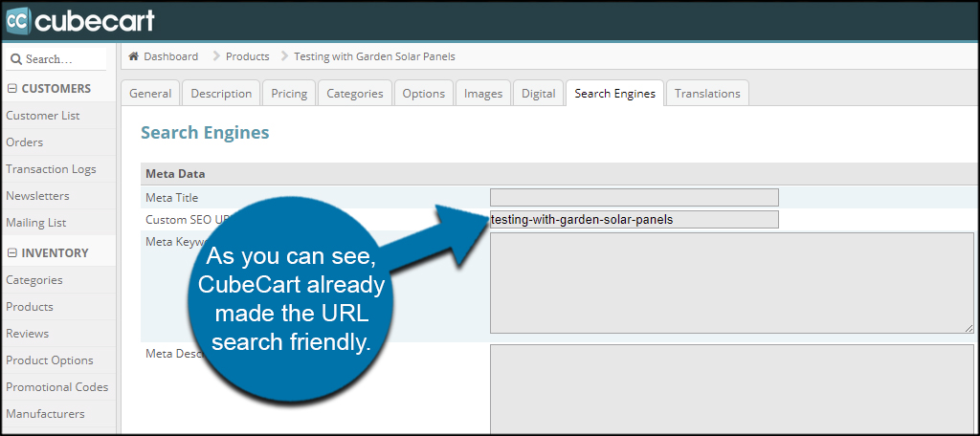Click the Custom SEO URL field
Viewport: 980px width, 436px height.
[635, 219]
